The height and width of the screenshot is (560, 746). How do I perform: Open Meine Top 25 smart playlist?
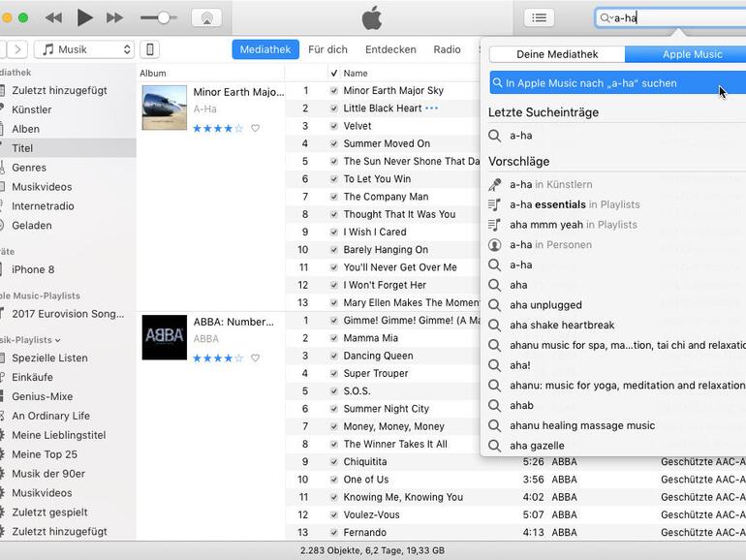[45, 454]
